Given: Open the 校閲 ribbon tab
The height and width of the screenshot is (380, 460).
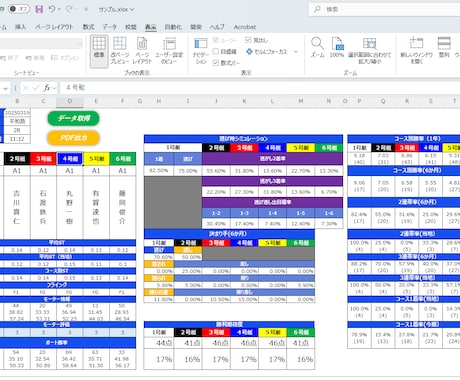Looking at the screenshot, I should (x=131, y=27).
